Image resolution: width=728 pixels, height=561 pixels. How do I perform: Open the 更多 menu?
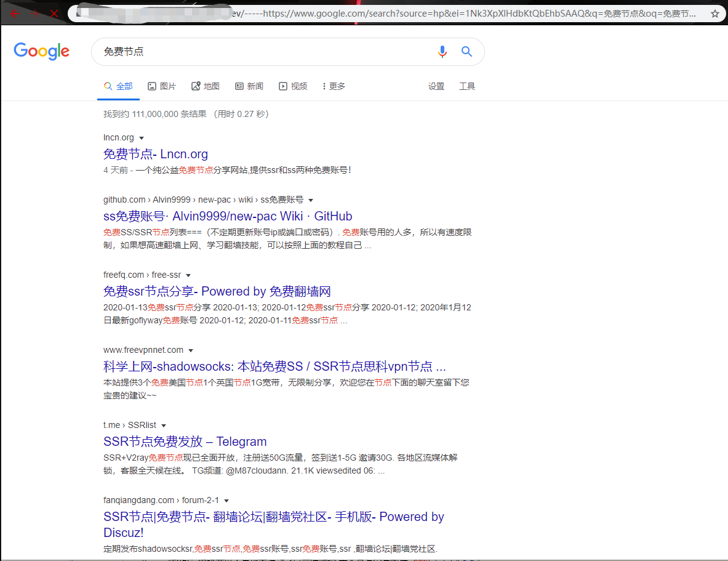coord(334,86)
